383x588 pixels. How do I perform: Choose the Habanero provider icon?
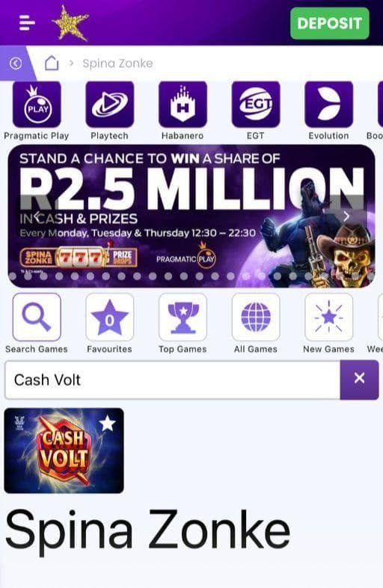click(x=183, y=105)
